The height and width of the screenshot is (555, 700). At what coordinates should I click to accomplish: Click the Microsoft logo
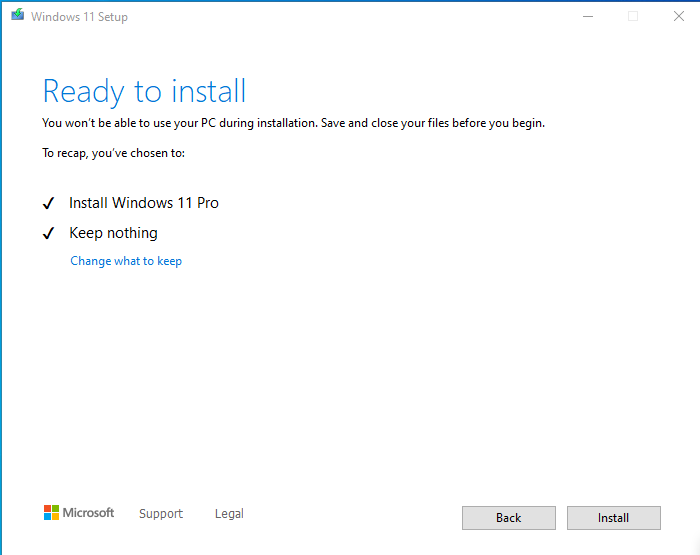point(79,513)
